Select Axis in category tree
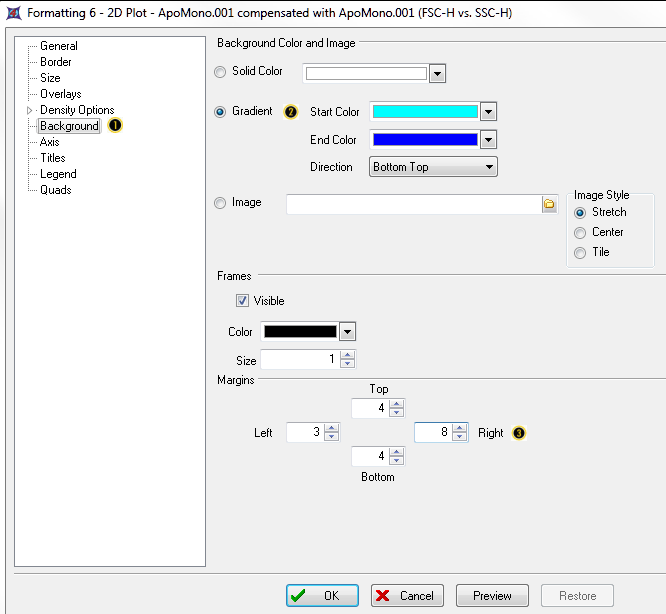Image resolution: width=666 pixels, height=614 pixels. [49, 142]
